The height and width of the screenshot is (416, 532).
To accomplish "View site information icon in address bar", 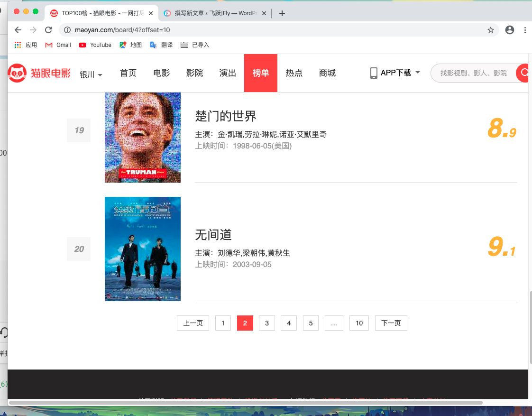I will (67, 30).
